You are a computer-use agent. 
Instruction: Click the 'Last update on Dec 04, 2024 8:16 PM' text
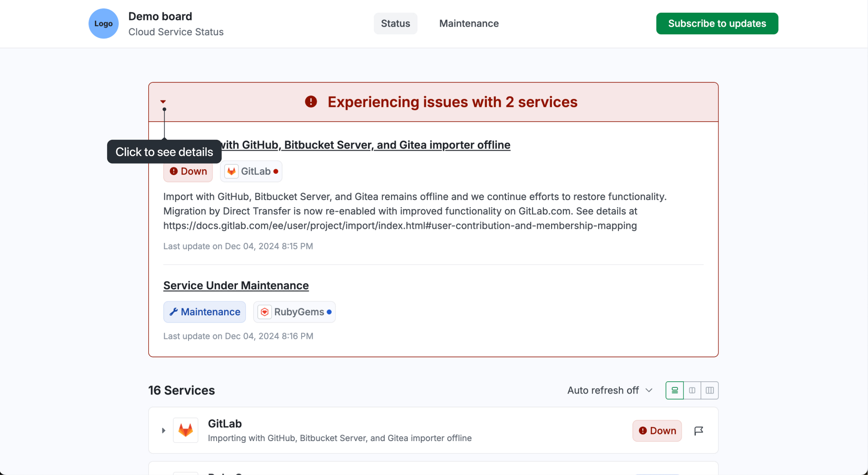tap(238, 336)
